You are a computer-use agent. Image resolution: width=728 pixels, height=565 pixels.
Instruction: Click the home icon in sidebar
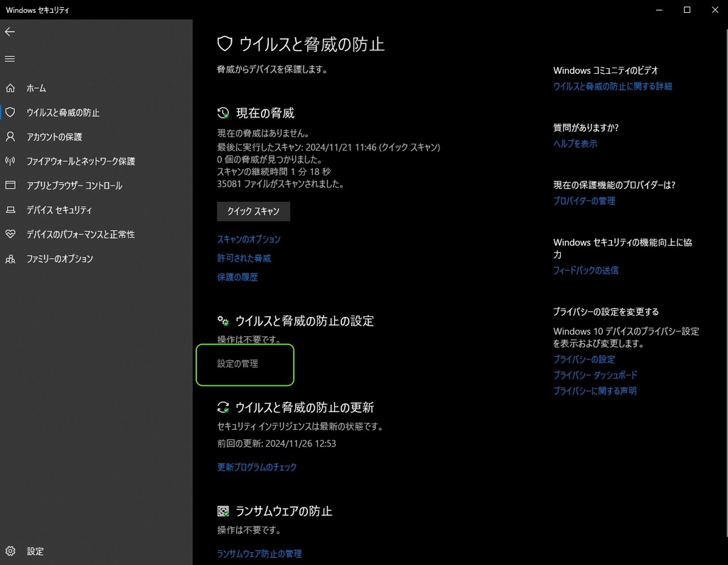(10, 87)
